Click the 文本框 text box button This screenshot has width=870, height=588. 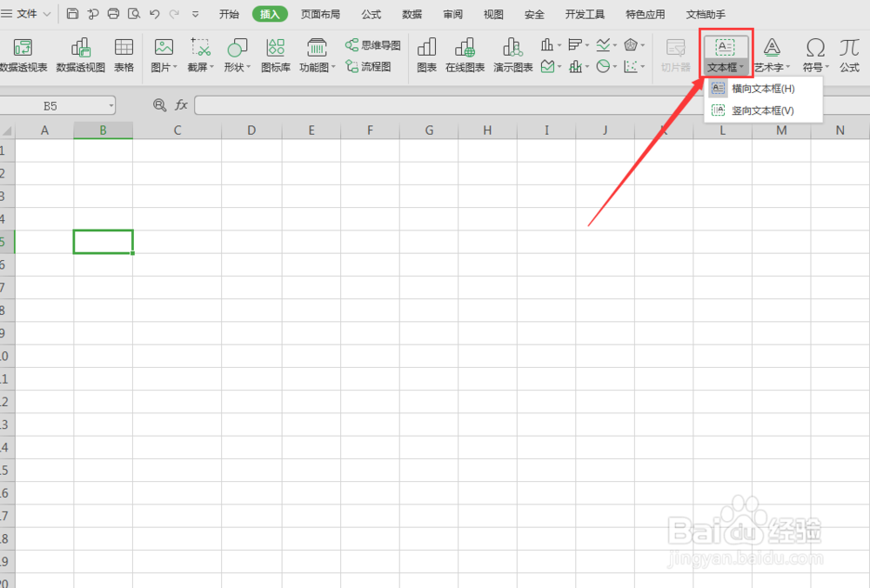click(726, 55)
